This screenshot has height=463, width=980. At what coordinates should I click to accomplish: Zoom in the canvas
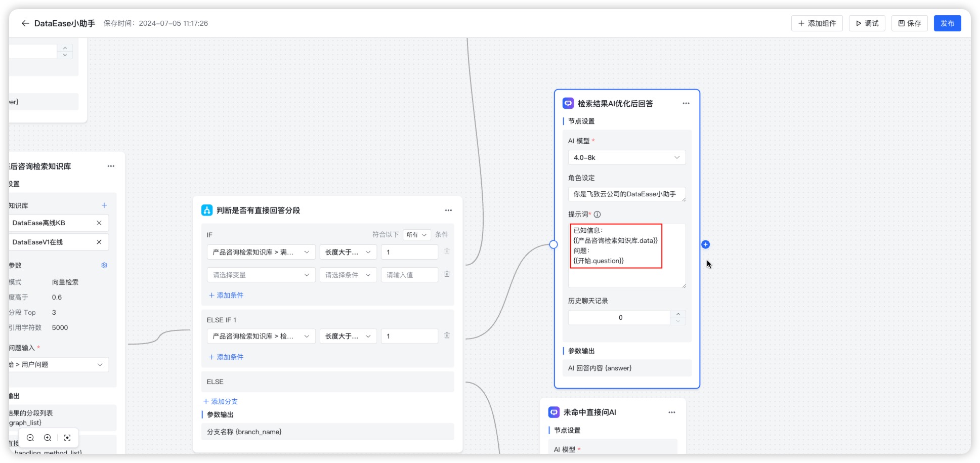pos(48,438)
